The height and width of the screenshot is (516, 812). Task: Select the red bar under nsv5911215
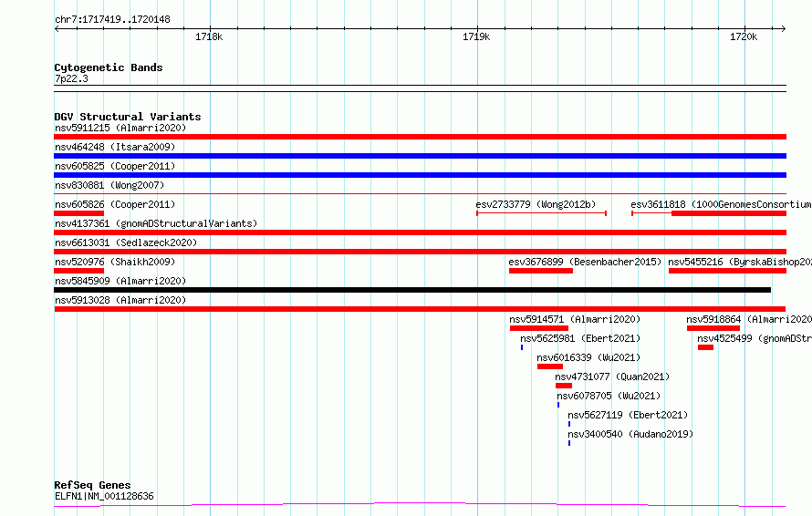420,137
